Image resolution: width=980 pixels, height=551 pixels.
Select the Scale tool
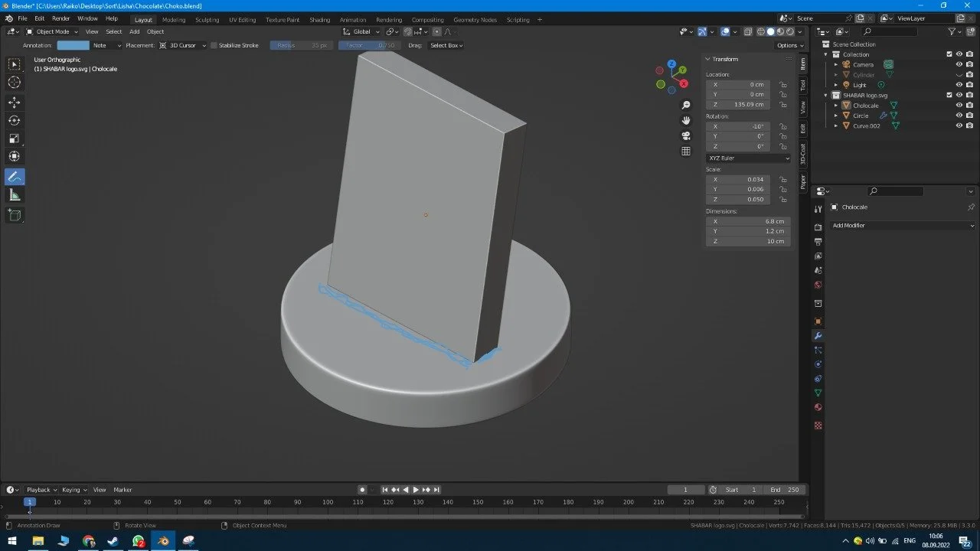(15, 139)
